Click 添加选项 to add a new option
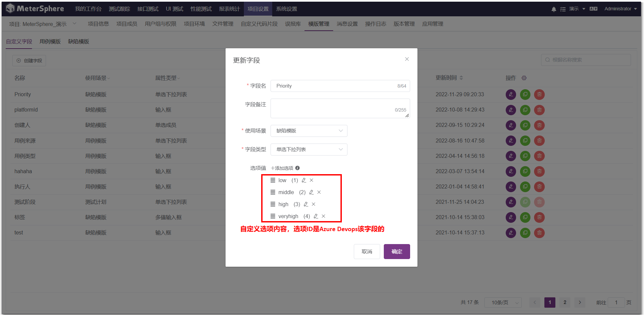Screen dimensions: 644x317 click(283, 168)
